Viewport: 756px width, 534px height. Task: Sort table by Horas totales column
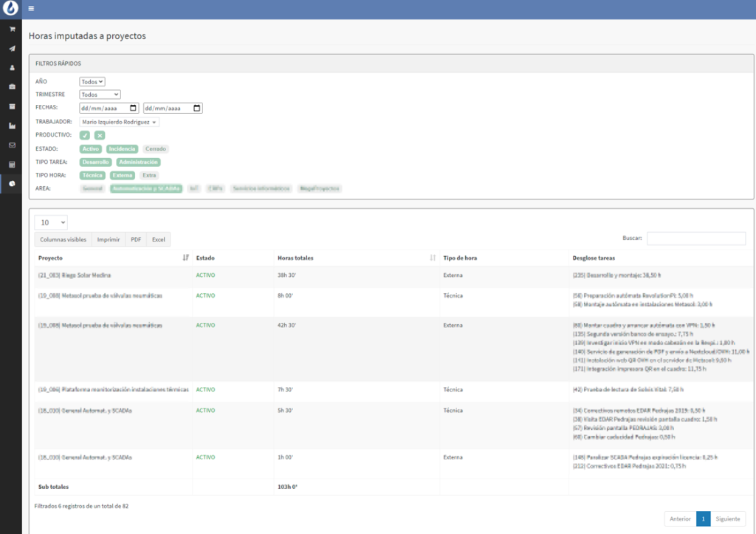354,258
